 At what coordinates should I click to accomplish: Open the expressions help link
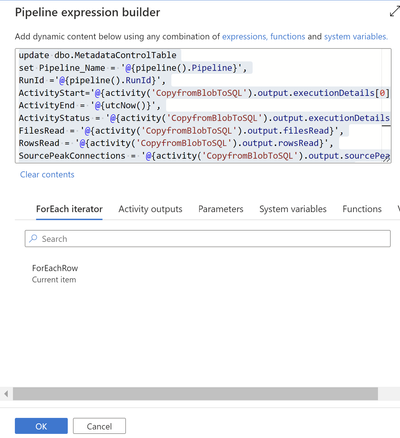244,36
